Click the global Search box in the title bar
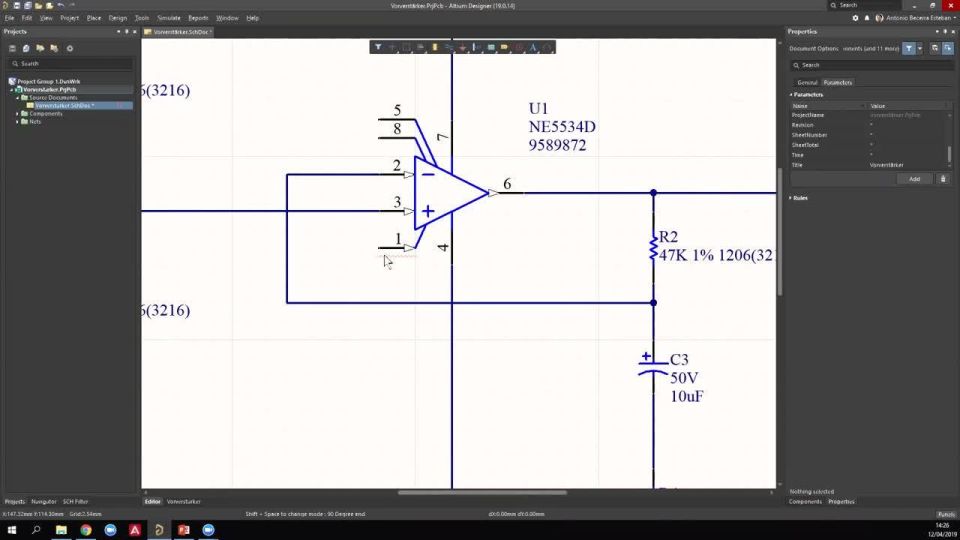 [x=864, y=6]
